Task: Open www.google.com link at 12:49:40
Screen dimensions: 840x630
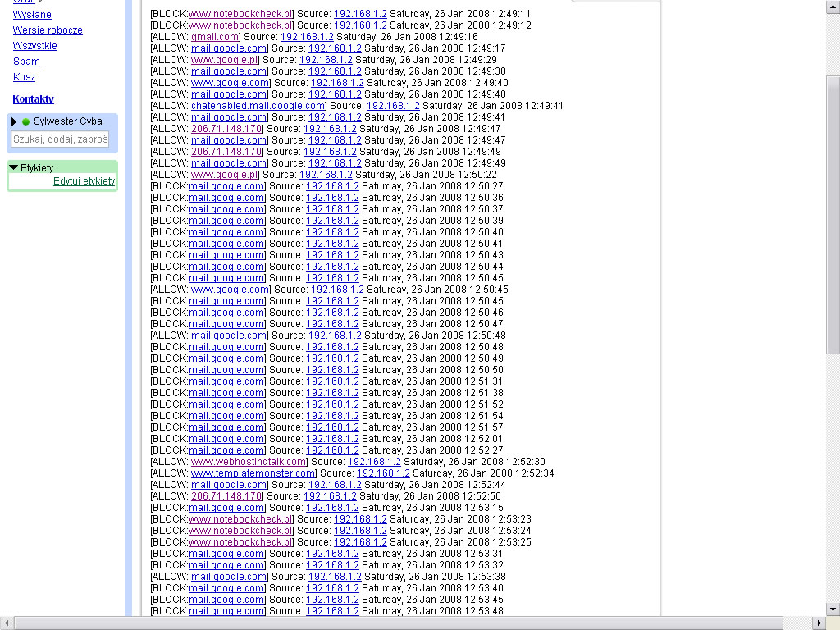Action: point(231,83)
